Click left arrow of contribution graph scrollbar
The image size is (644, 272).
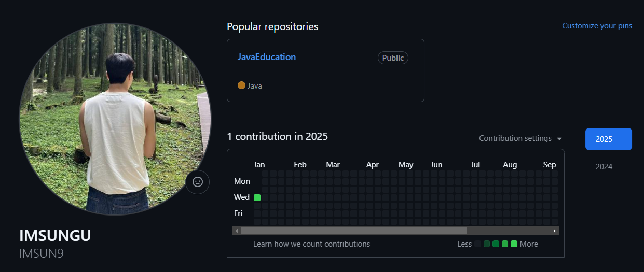pyautogui.click(x=237, y=231)
